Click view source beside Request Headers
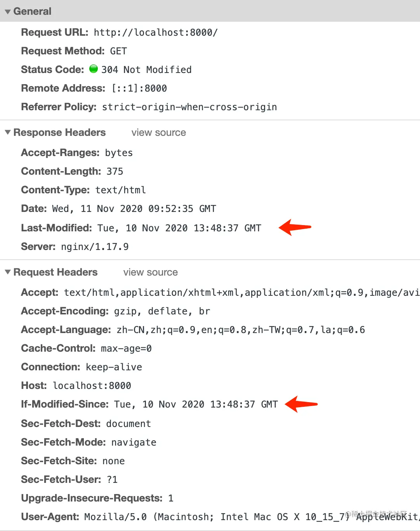 [x=150, y=272]
